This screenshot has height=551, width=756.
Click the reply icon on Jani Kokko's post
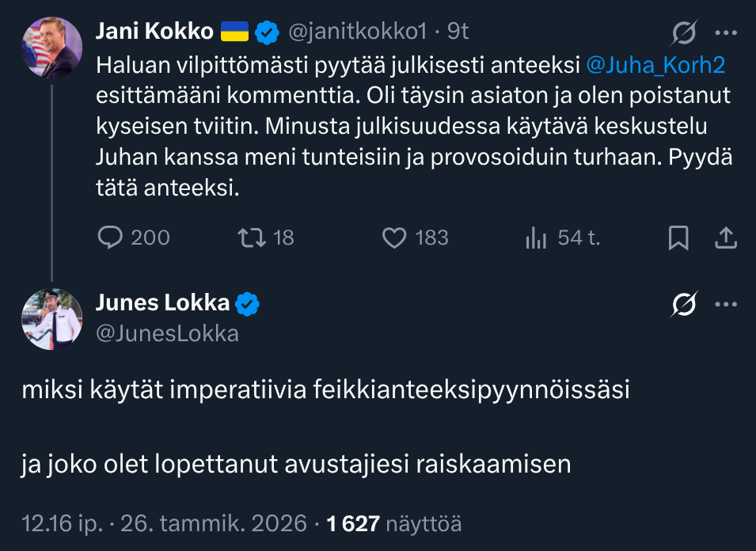pos(109,237)
